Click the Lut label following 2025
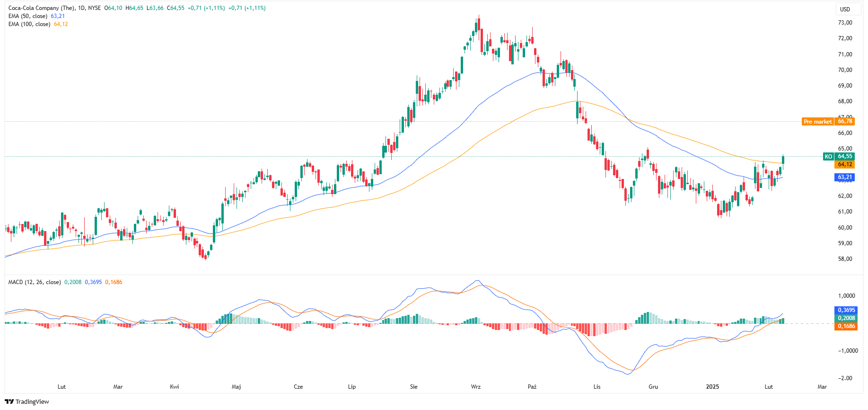This screenshot has height=410, width=868. pos(769,387)
